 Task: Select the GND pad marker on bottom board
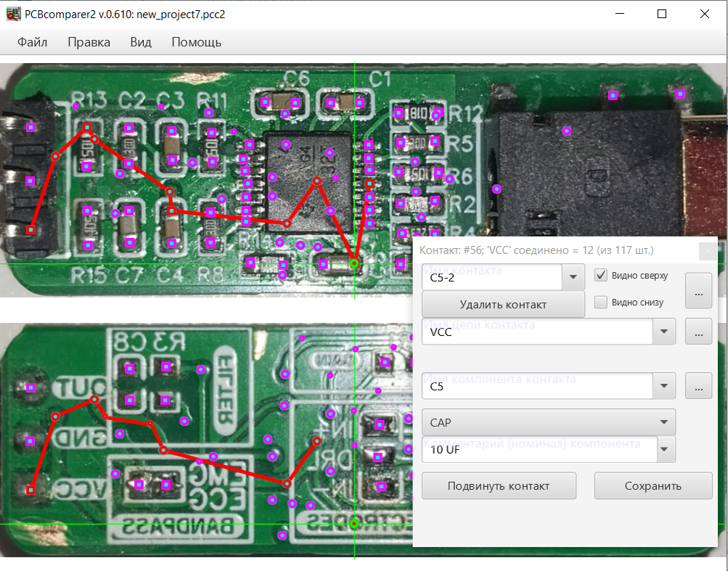point(30,441)
